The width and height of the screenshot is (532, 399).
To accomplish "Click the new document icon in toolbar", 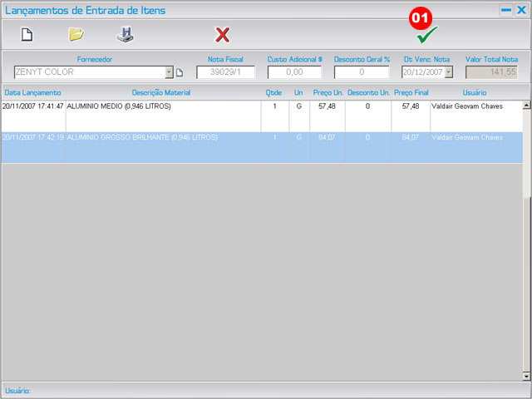I will pos(27,35).
